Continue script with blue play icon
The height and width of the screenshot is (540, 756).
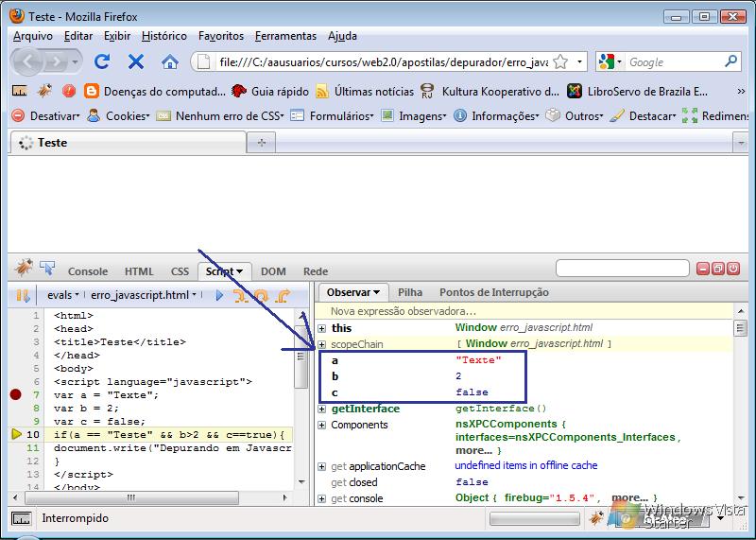pyautogui.click(x=219, y=295)
